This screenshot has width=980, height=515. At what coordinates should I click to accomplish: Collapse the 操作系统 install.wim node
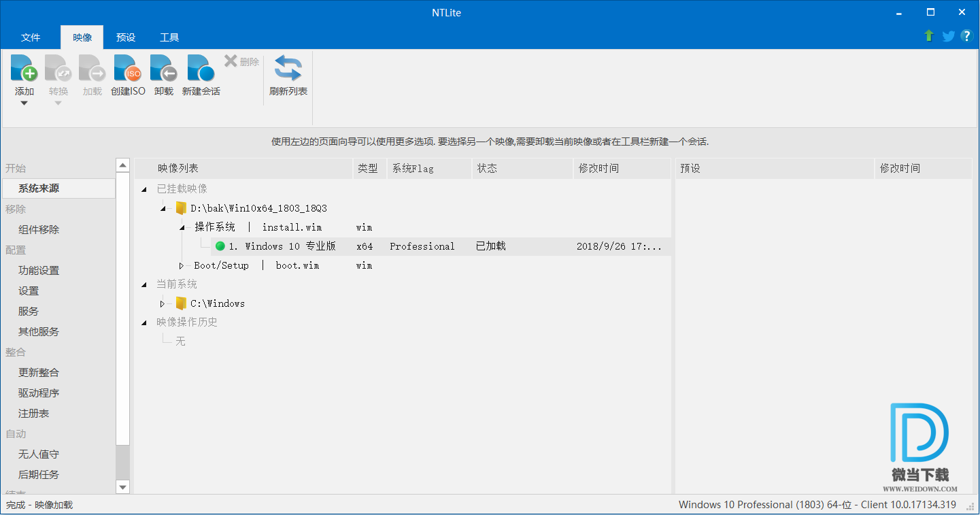[x=182, y=227]
